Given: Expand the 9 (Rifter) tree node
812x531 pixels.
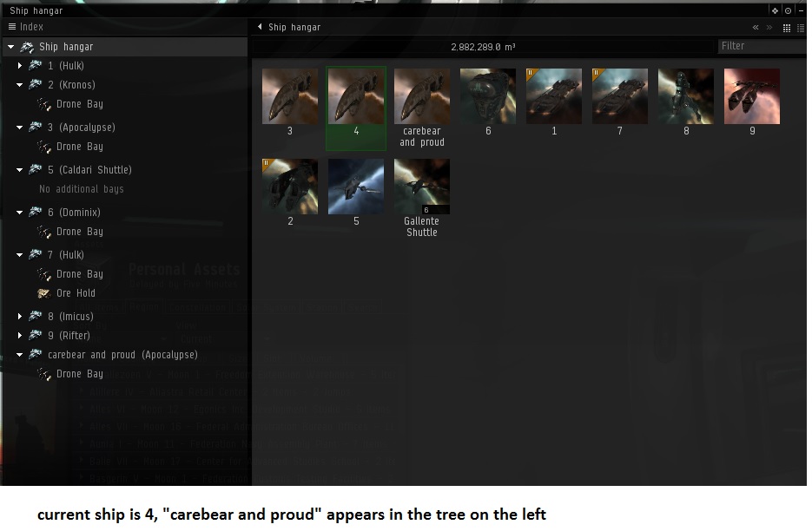Looking at the screenshot, I should (20, 336).
